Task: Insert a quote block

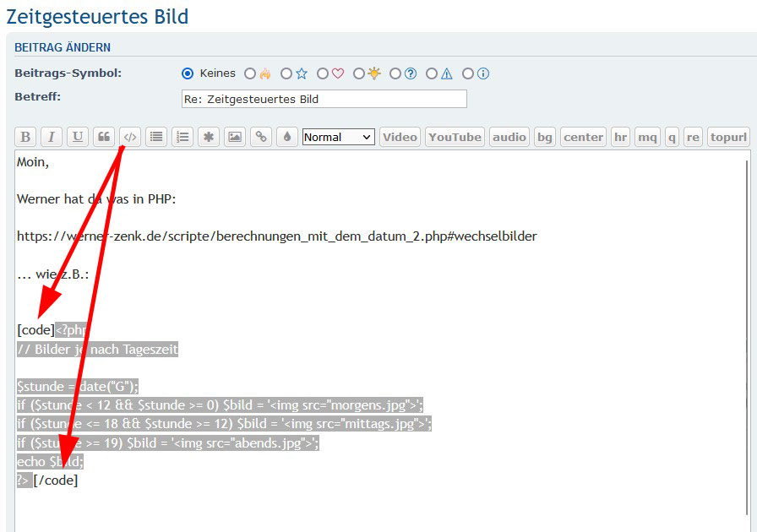Action: (x=104, y=137)
